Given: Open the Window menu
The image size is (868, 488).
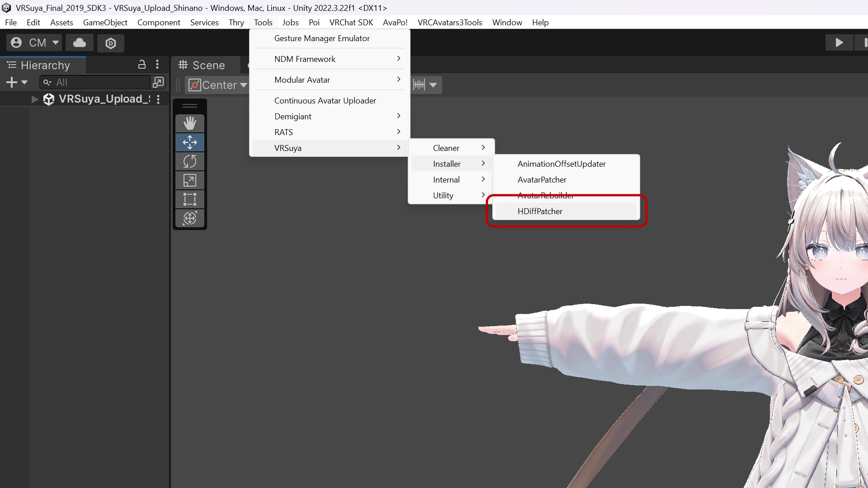Looking at the screenshot, I should tap(507, 23).
